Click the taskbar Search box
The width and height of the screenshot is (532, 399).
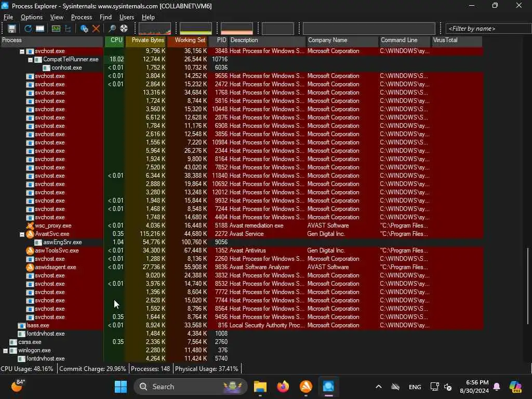pyautogui.click(x=191, y=387)
